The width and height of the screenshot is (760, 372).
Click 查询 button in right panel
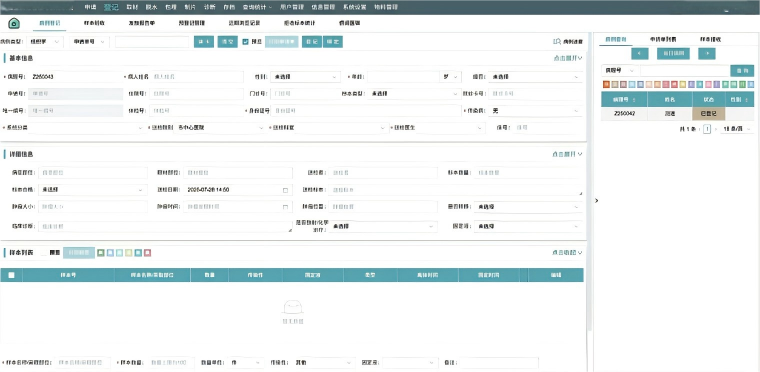coord(742,71)
